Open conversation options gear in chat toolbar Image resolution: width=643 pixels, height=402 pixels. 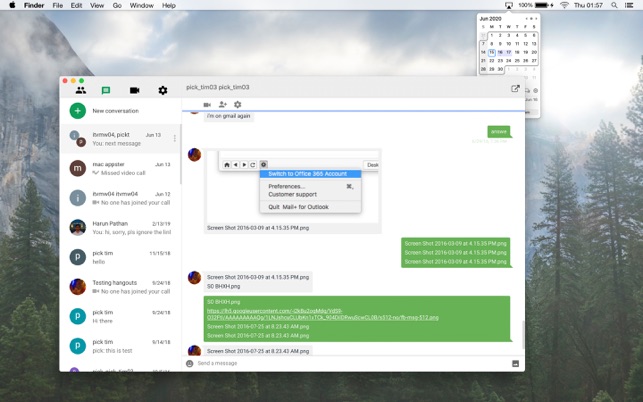tap(237, 105)
